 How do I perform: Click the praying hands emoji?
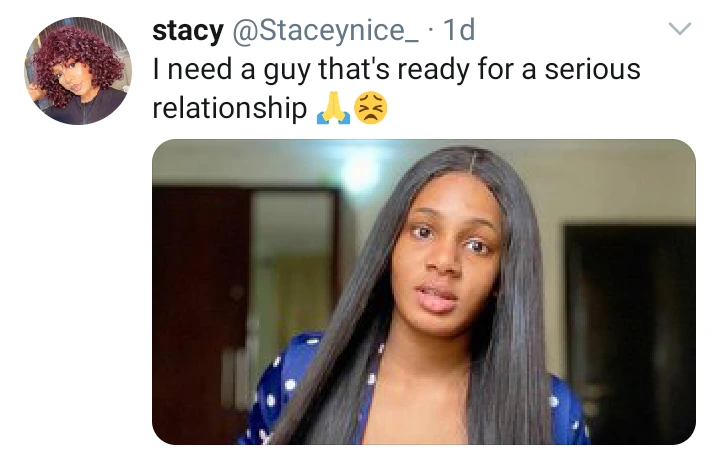tap(333, 108)
